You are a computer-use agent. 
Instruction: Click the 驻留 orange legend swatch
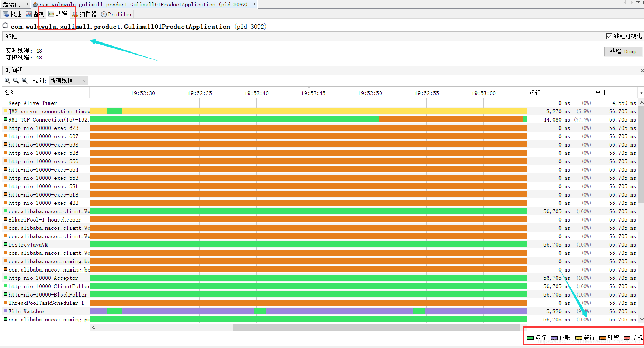tap(603, 338)
